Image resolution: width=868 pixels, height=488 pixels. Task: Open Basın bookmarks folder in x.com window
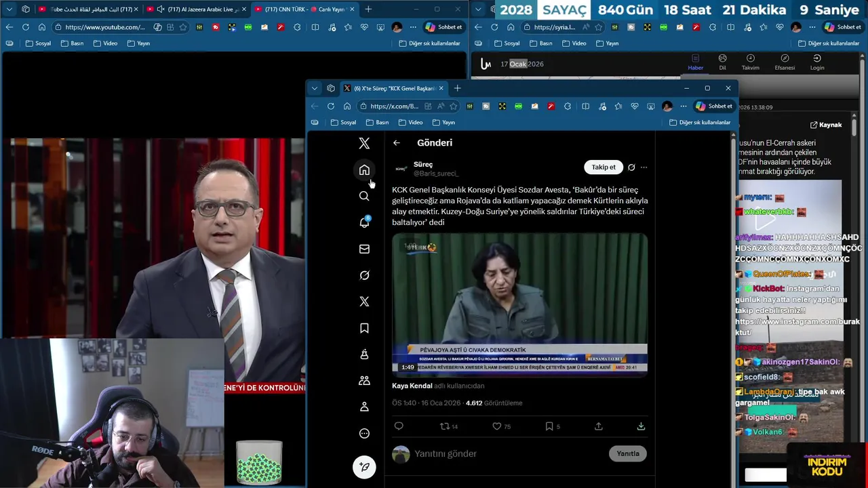point(377,123)
